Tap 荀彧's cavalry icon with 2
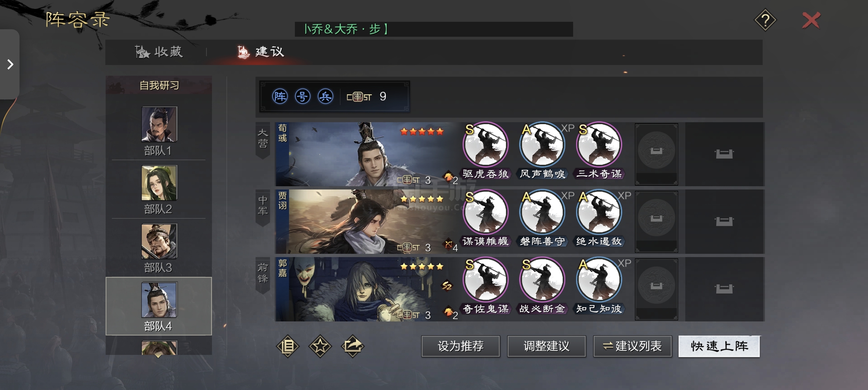This screenshot has width=868, height=390. click(x=450, y=177)
